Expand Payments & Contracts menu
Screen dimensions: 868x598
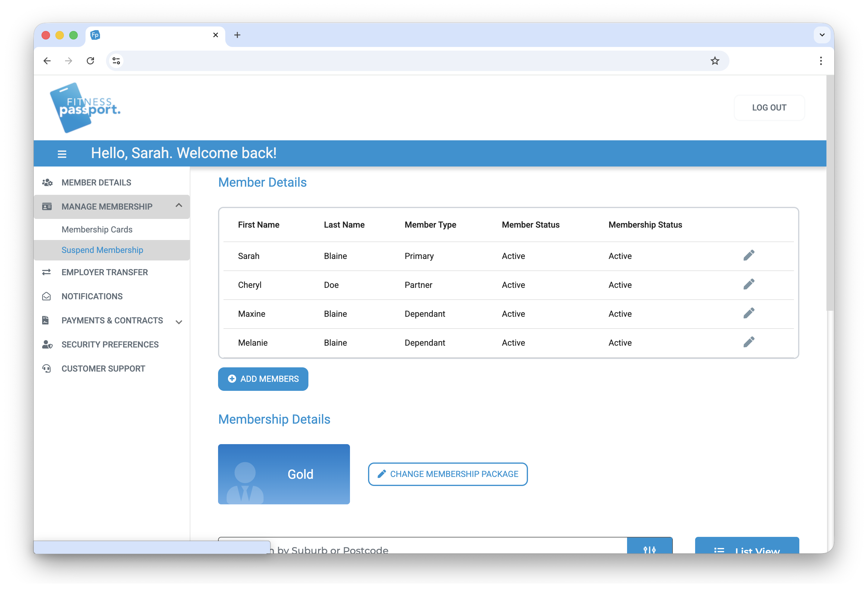(179, 322)
